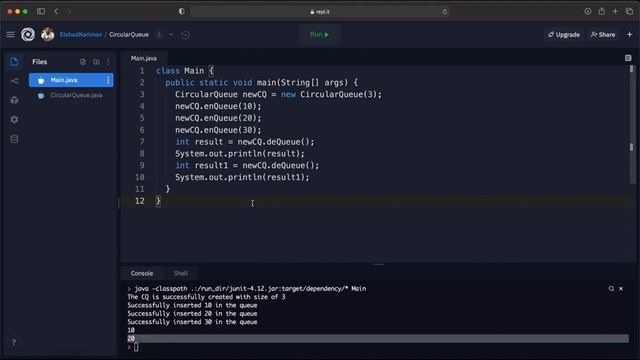Switch to Console tab

pos(142,273)
